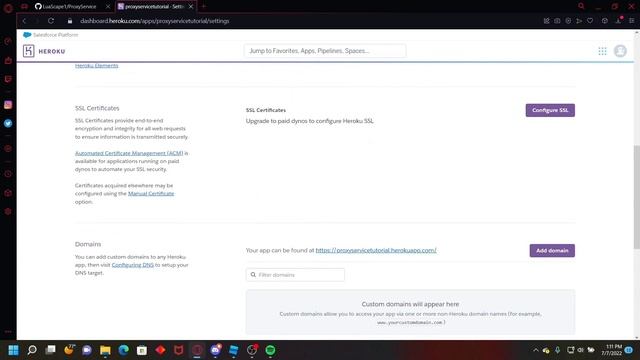Click the padlock site info icon
640x360 pixels.
point(70,21)
